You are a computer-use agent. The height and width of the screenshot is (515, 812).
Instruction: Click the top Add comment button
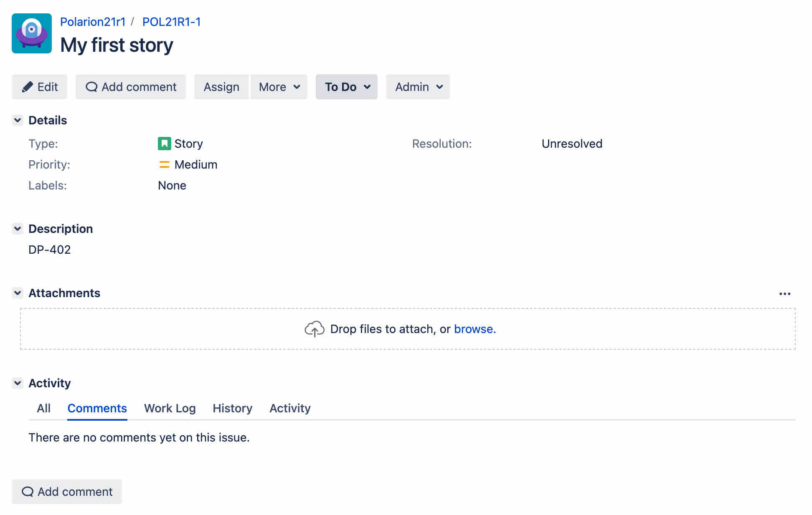(131, 87)
